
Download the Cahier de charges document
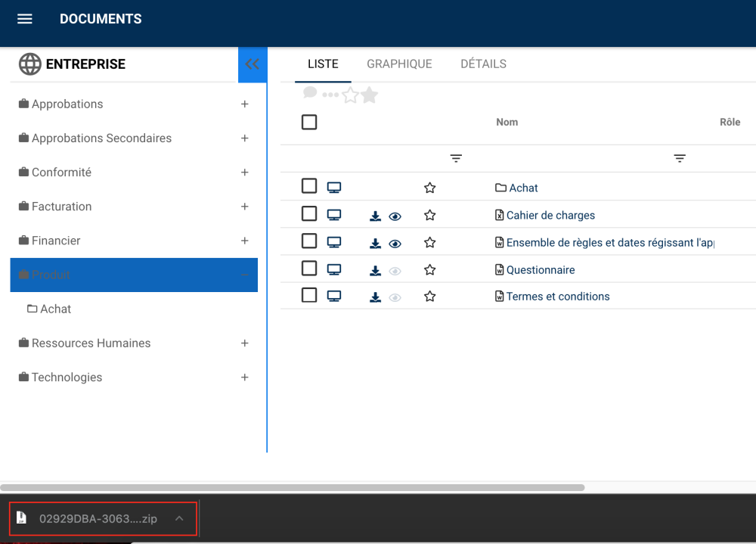375,216
